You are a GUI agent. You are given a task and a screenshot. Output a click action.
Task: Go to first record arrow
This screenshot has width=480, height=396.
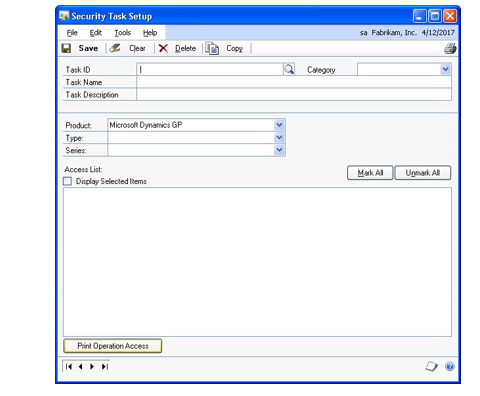[x=69, y=367]
